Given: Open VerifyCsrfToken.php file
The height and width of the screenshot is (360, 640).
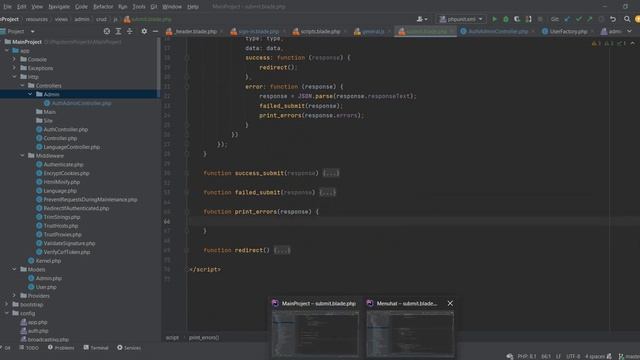Looking at the screenshot, I should tap(63, 252).
